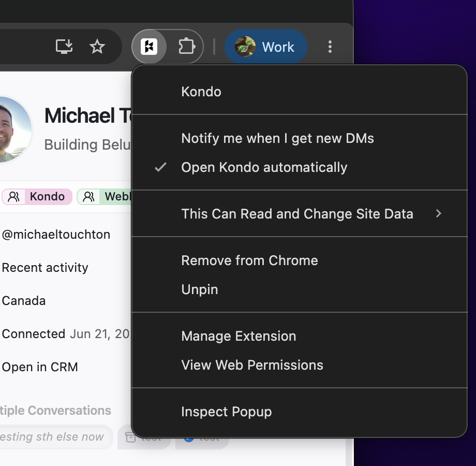476x466 pixels.
Task: Select the Kondo title menu entry
Action: point(300,92)
